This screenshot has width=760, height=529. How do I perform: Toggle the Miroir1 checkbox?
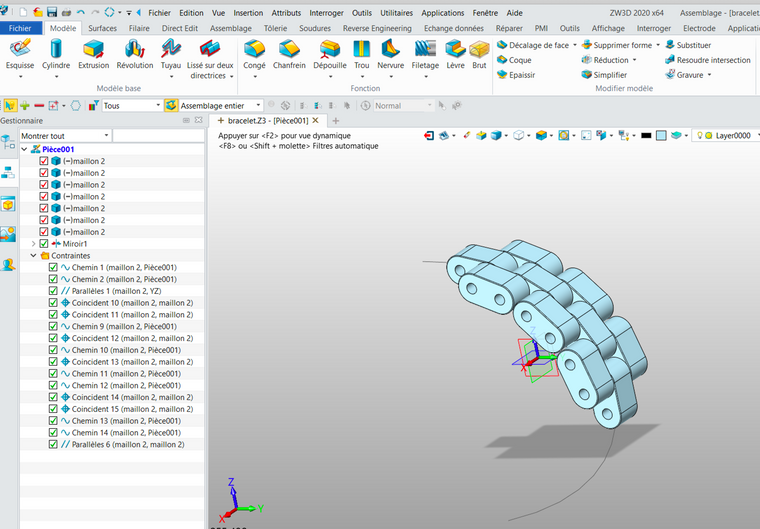44,243
